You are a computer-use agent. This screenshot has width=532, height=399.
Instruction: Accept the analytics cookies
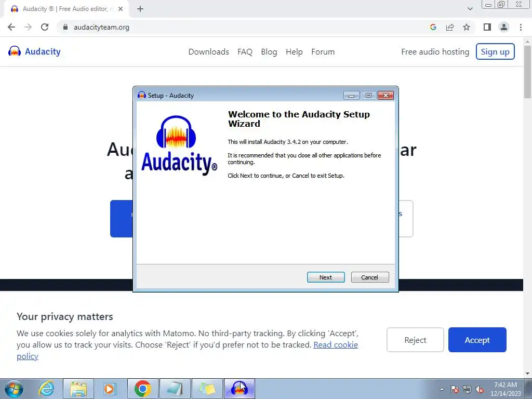[x=477, y=340]
